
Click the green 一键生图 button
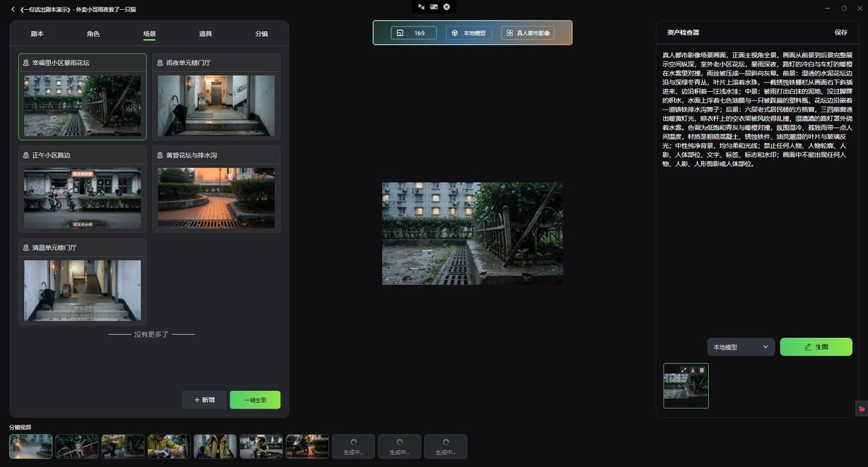255,400
